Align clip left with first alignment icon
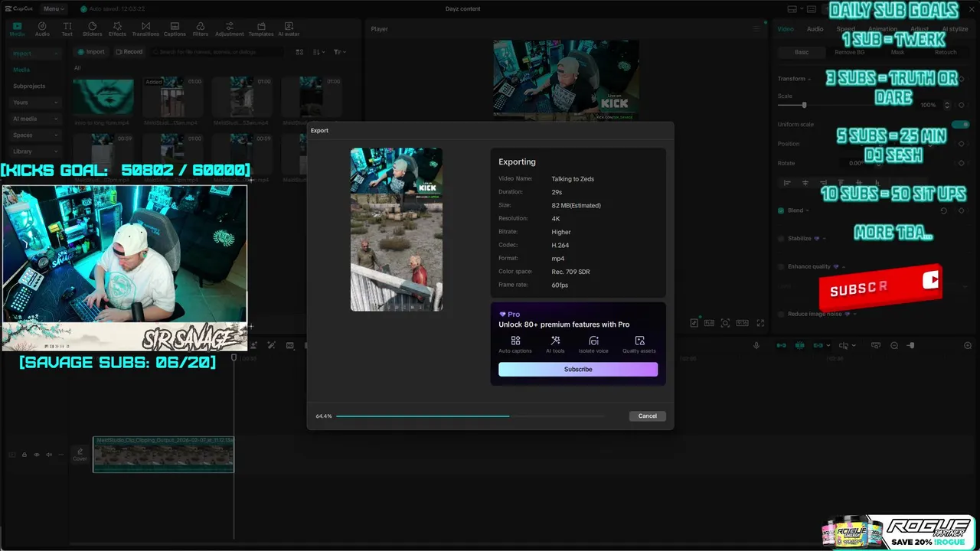The height and width of the screenshot is (551, 980). coord(786,183)
